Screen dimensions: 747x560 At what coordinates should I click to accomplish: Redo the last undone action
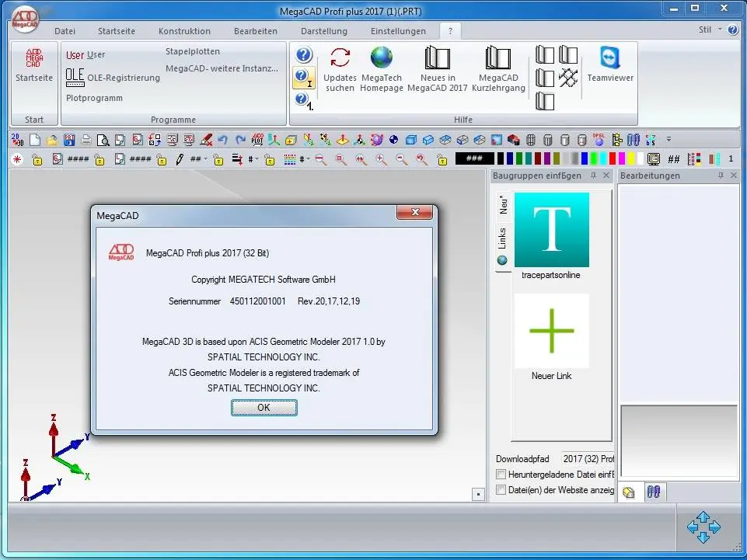tap(240, 140)
